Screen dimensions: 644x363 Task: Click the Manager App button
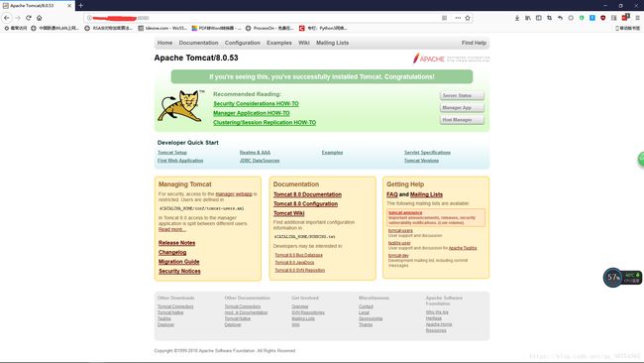462,108
